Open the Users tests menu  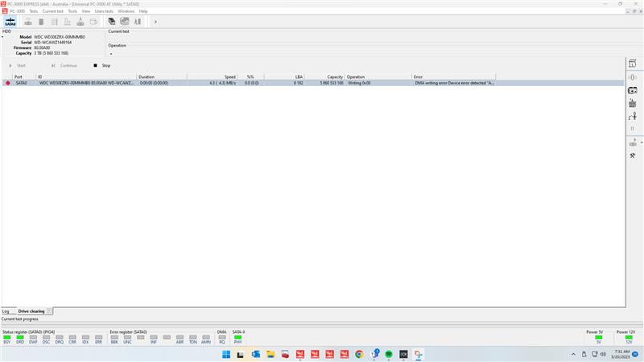coord(104,11)
